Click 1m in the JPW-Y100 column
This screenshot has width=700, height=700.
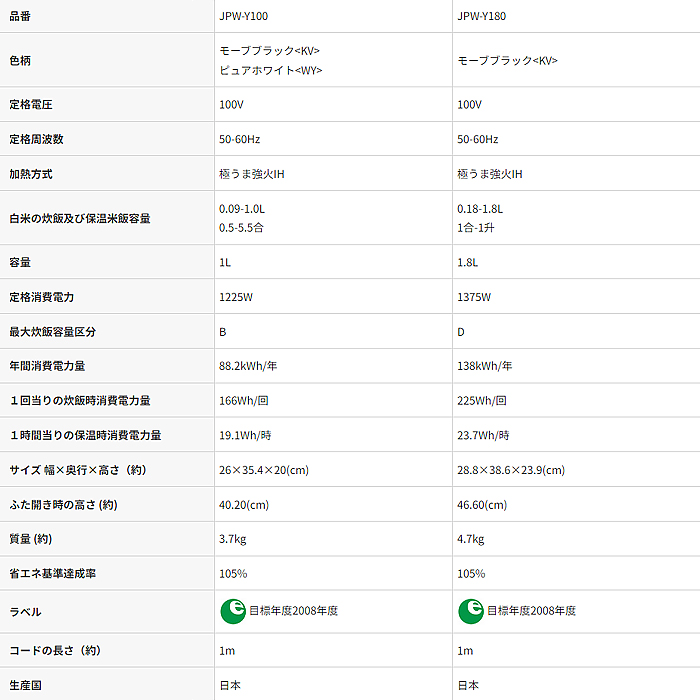(x=227, y=650)
